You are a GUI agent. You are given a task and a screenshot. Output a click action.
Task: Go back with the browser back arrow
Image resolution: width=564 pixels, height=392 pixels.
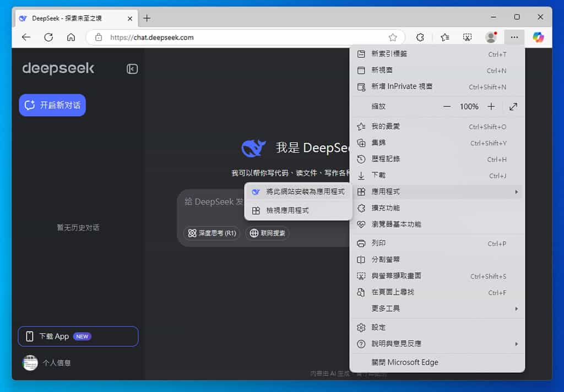click(x=26, y=37)
